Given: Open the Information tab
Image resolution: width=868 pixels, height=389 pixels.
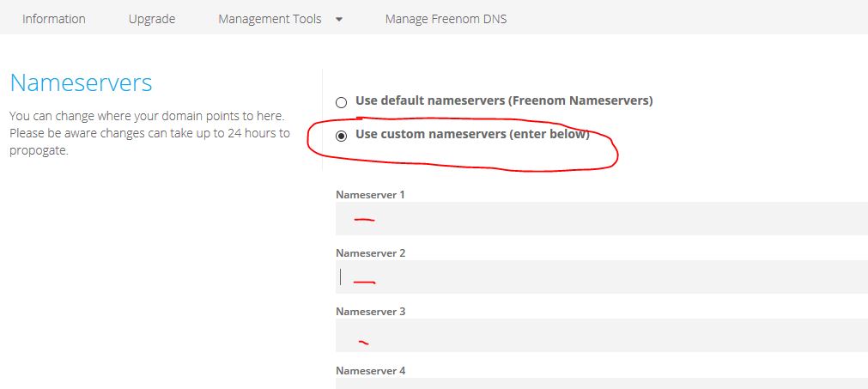Looking at the screenshot, I should [x=54, y=19].
